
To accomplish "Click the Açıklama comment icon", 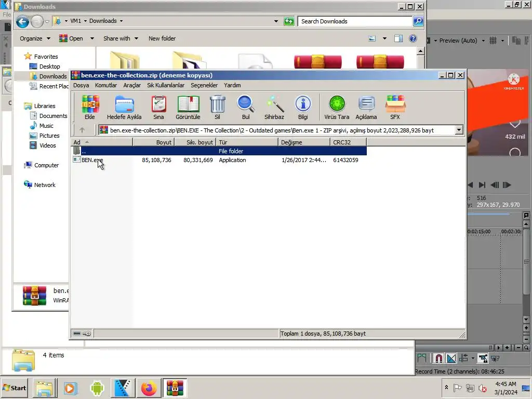I will (366, 107).
